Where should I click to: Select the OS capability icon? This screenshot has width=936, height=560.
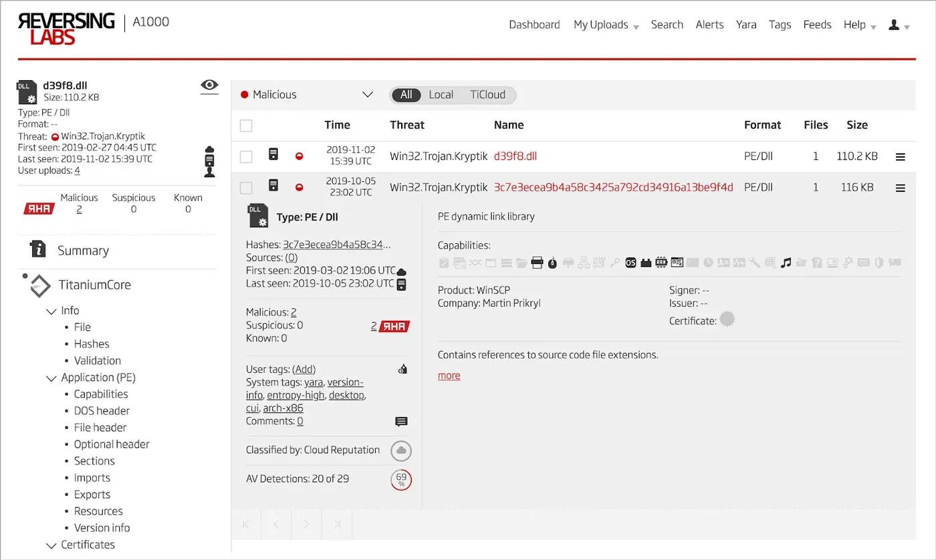coord(630,263)
